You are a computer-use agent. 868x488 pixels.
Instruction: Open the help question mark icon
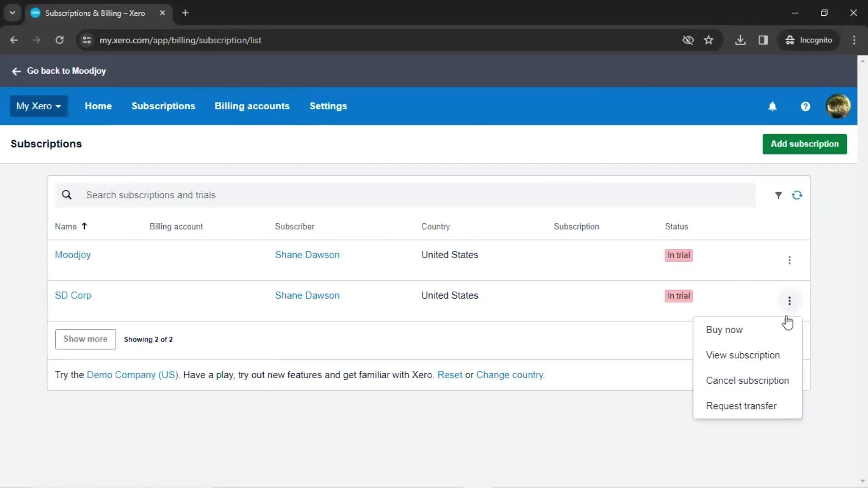(805, 107)
